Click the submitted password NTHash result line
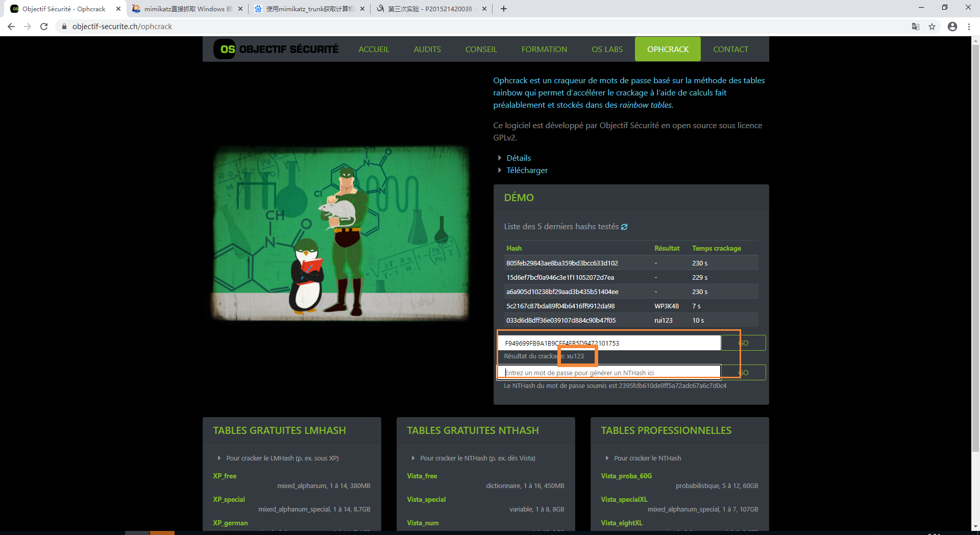 [x=615, y=386]
